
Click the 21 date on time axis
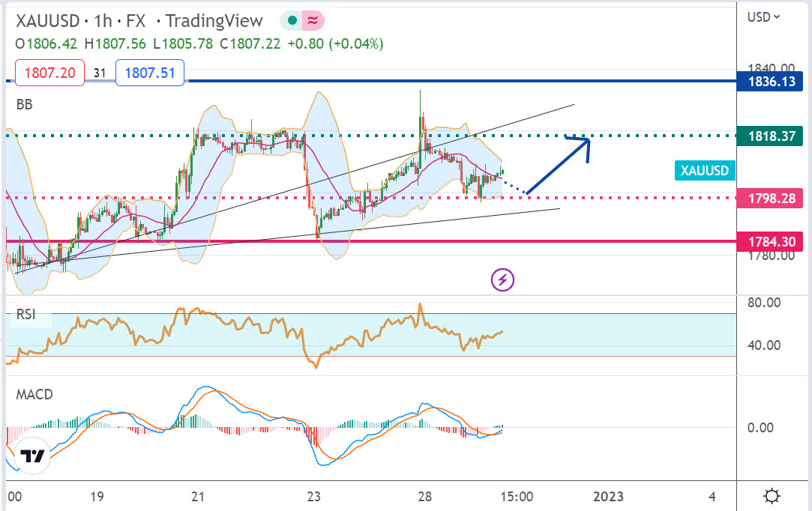click(197, 497)
